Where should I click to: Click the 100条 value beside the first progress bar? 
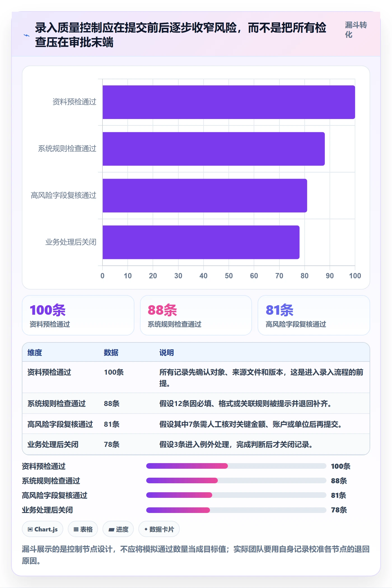click(x=341, y=466)
